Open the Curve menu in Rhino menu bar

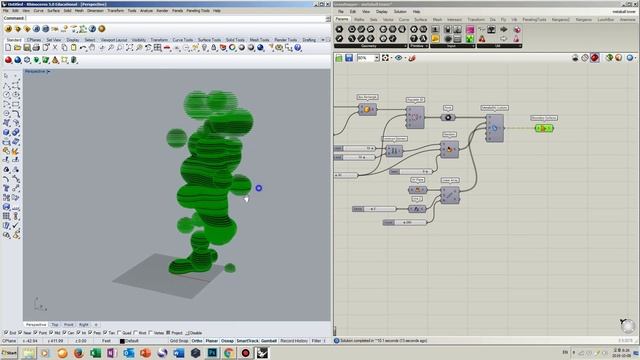38,11
